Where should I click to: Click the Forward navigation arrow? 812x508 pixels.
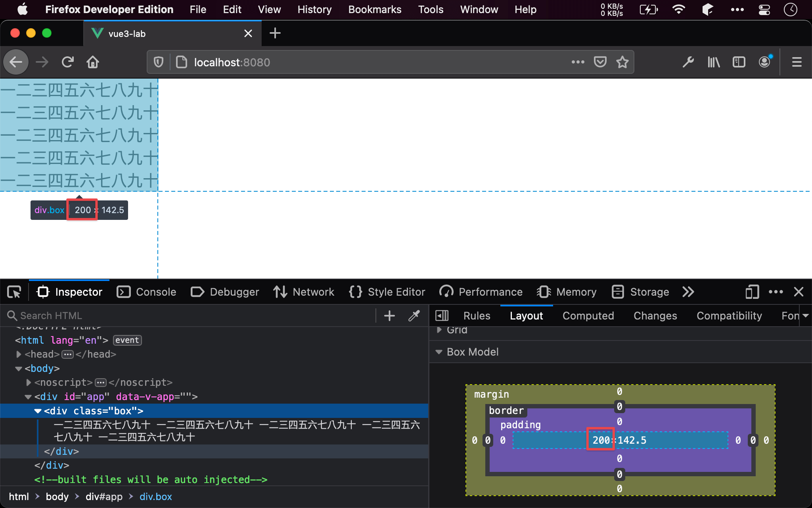click(x=42, y=62)
